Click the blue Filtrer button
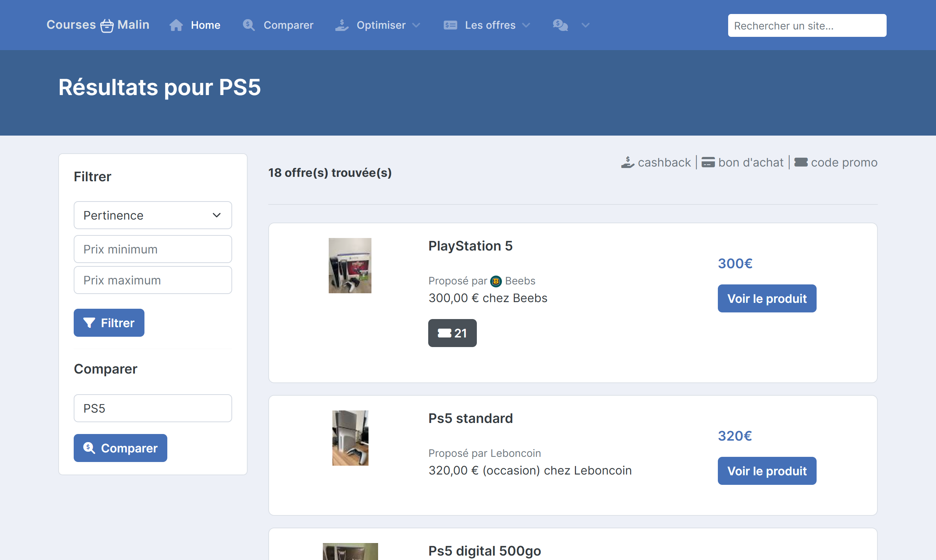Viewport: 936px width, 560px height. coord(109,323)
